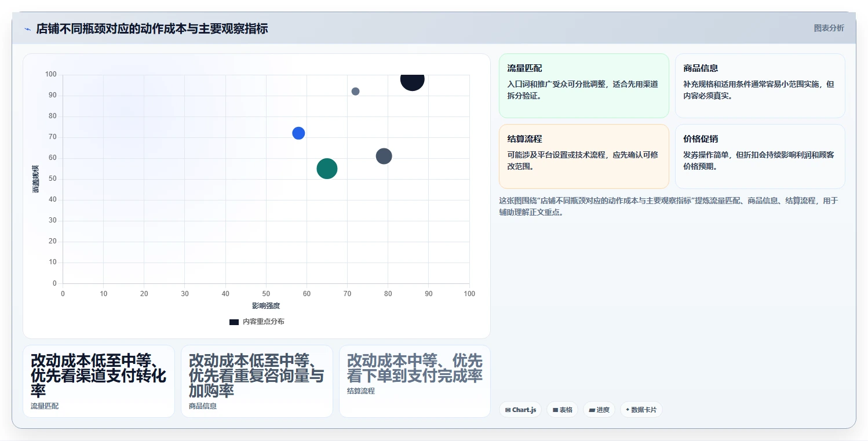Open the 结算流程 orange info card
Image resolution: width=868 pixels, height=441 pixels.
(x=583, y=156)
